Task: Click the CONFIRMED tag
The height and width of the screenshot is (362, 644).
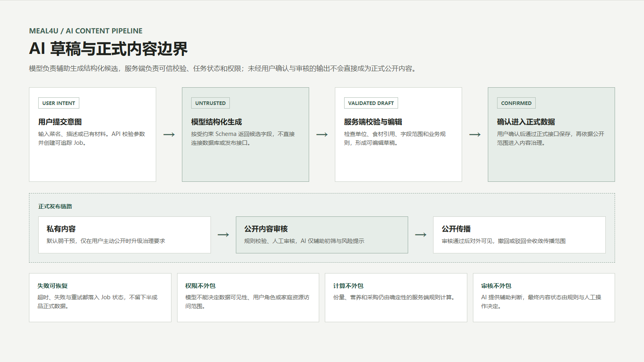Action: (516, 103)
